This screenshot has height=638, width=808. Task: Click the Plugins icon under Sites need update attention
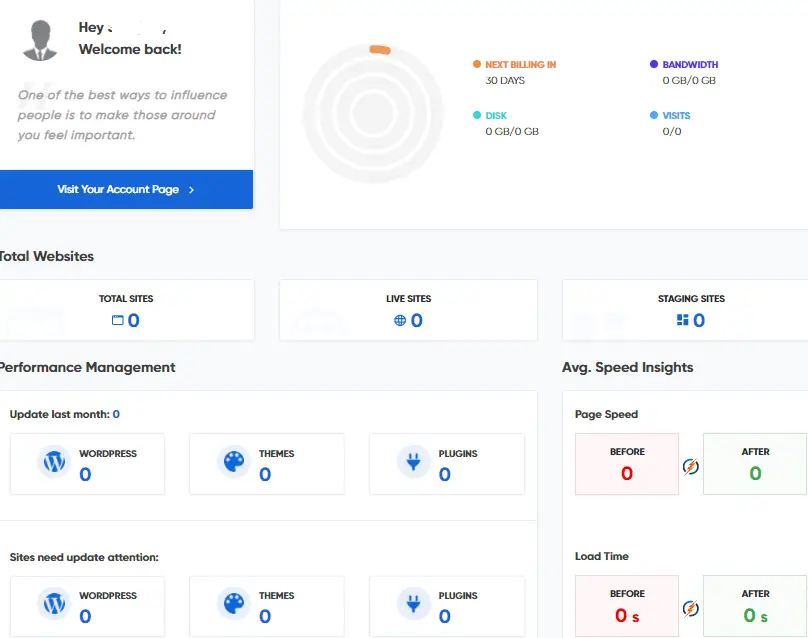pos(413,604)
